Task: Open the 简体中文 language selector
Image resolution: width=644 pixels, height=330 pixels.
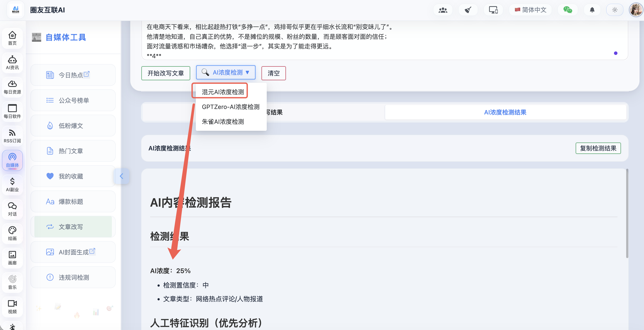Action: [x=530, y=10]
